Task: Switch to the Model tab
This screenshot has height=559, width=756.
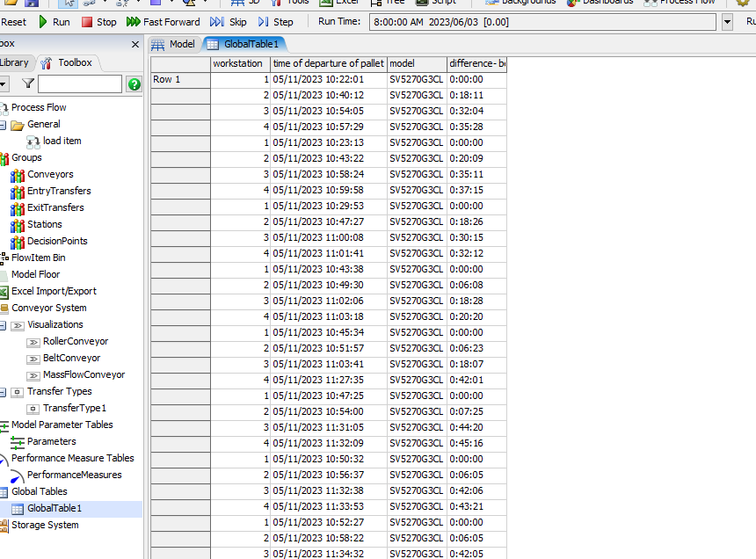Action: click(x=173, y=44)
